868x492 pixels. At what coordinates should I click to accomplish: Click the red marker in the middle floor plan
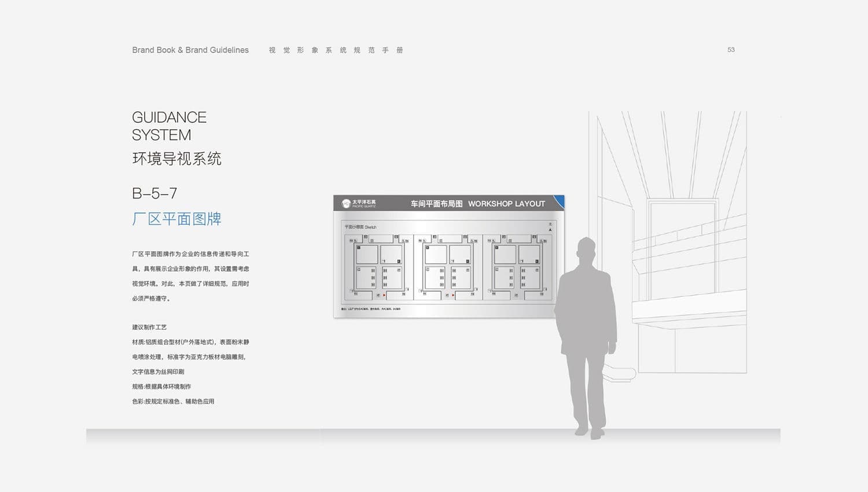(454, 295)
